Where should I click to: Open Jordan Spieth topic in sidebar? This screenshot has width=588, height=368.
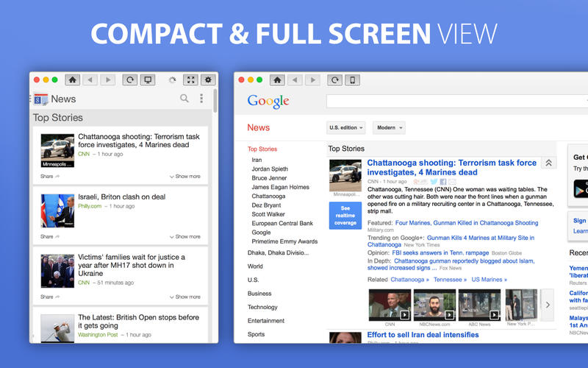270,169
